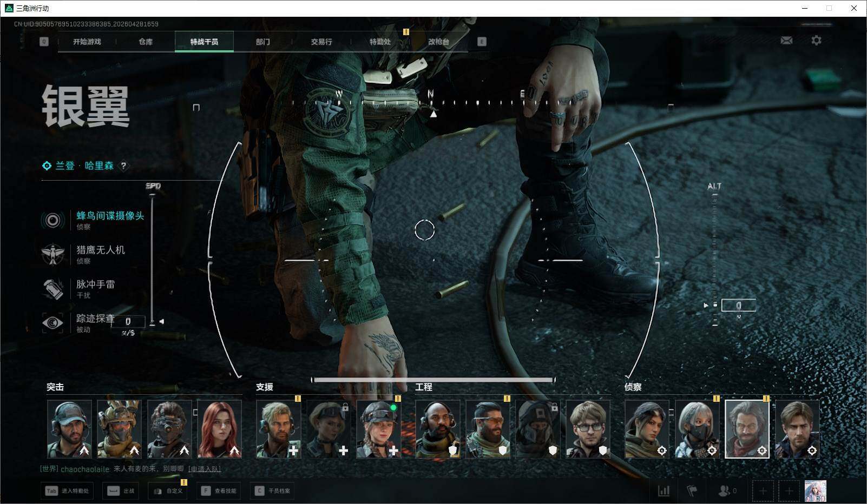Select the red-haired 突击 operator

coord(219,429)
